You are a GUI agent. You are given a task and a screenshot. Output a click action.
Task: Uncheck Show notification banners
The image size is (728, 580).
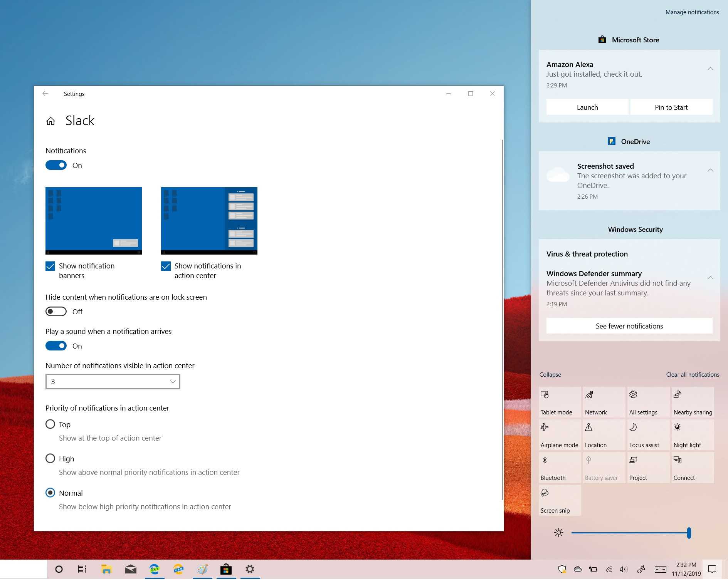point(50,266)
